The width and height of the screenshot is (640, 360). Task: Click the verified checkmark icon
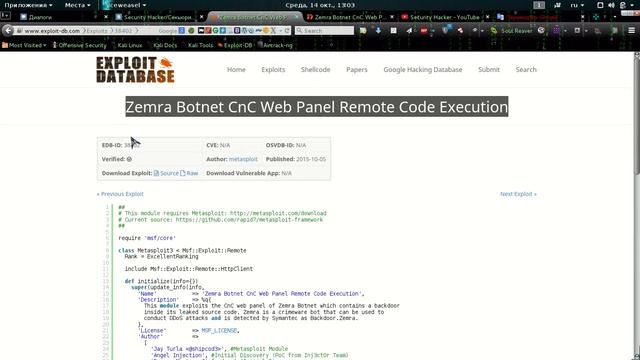129,159
